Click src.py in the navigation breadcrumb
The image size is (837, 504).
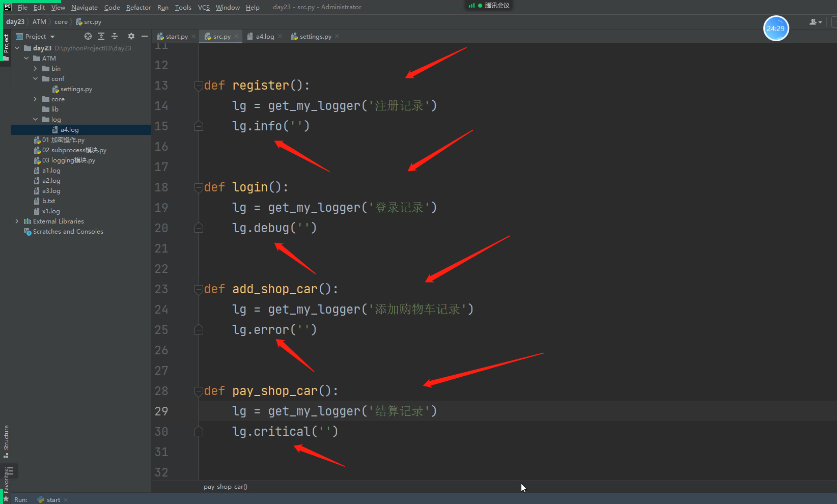coord(89,22)
